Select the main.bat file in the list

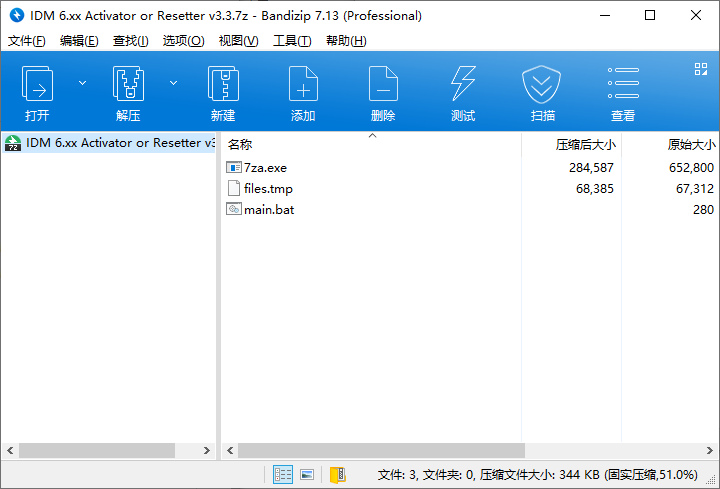pyautogui.click(x=268, y=210)
